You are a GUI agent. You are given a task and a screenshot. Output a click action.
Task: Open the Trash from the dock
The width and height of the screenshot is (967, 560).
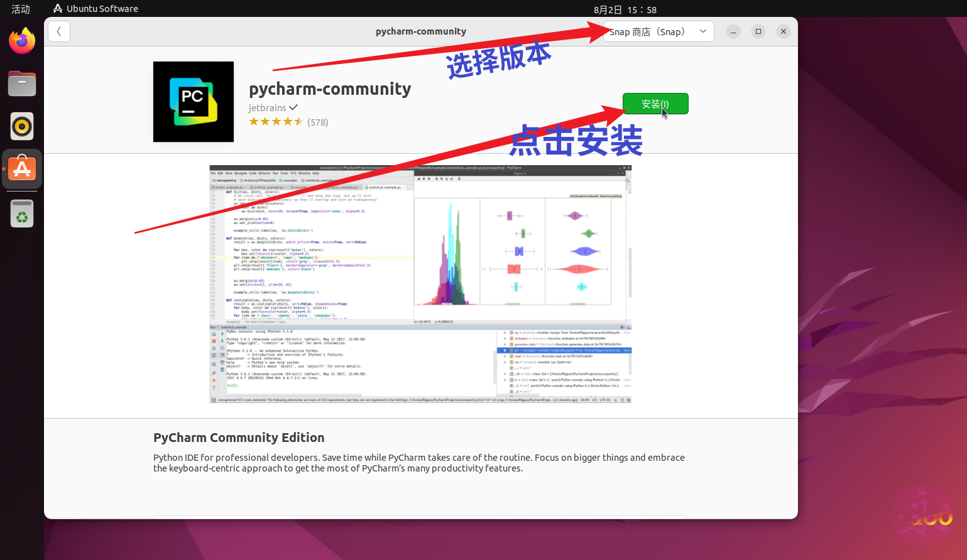pyautogui.click(x=22, y=213)
